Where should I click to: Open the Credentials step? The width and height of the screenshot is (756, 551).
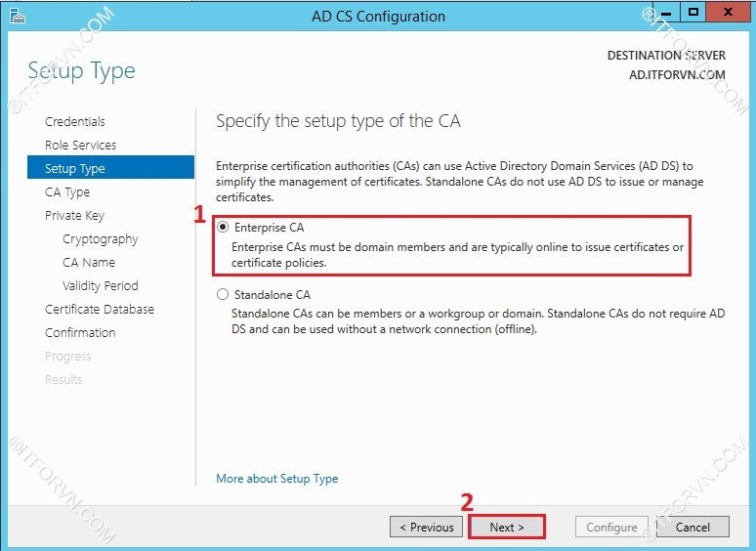[75, 122]
